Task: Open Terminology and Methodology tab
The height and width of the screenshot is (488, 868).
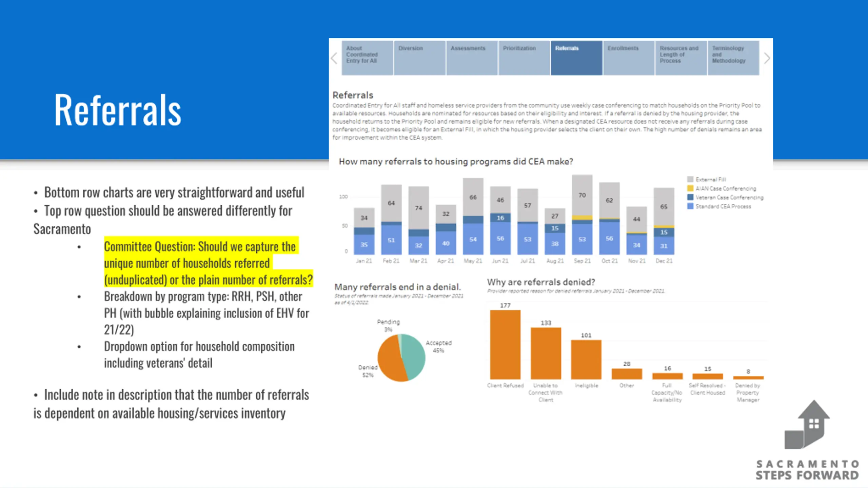Action: pos(733,58)
